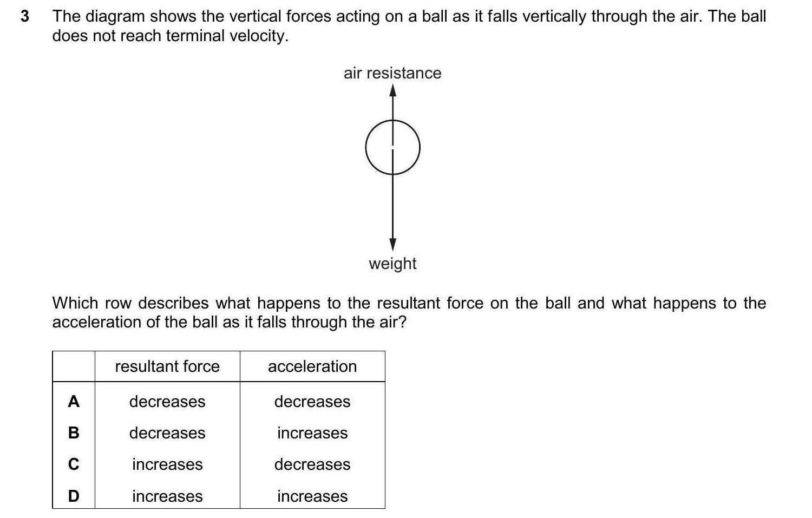Choose answer row C
The width and height of the screenshot is (812, 518).
click(74, 464)
